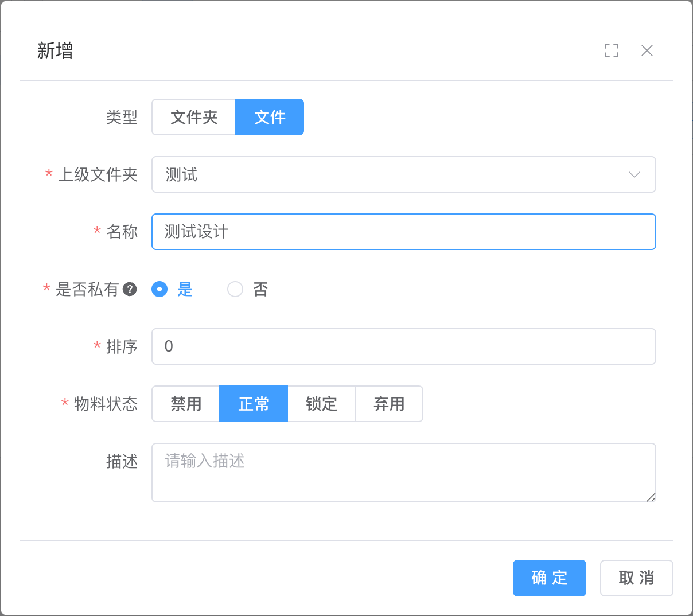Screen dimensions: 693x616
Task: Set 物料状态 to 弃用
Action: point(389,404)
